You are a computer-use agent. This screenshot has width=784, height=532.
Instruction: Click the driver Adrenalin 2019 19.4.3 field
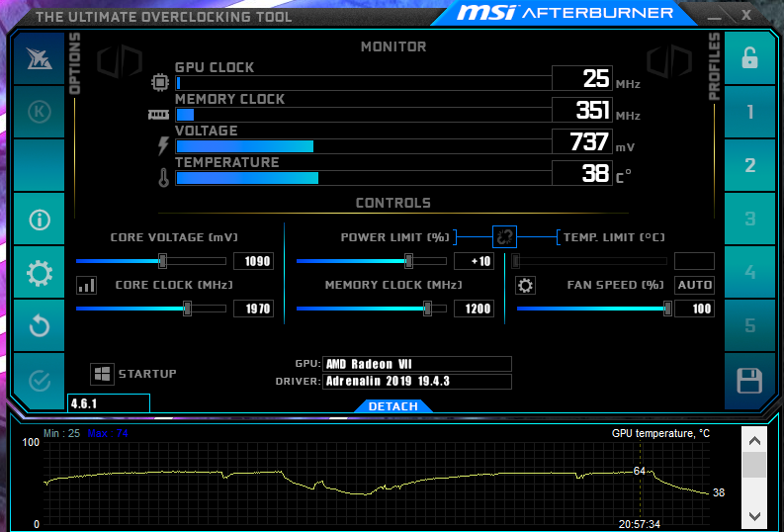click(417, 382)
